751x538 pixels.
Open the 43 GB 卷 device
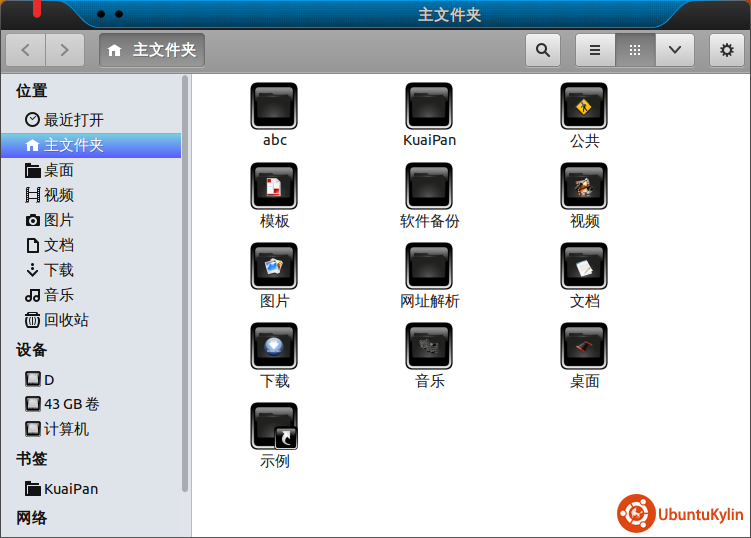[71, 405]
